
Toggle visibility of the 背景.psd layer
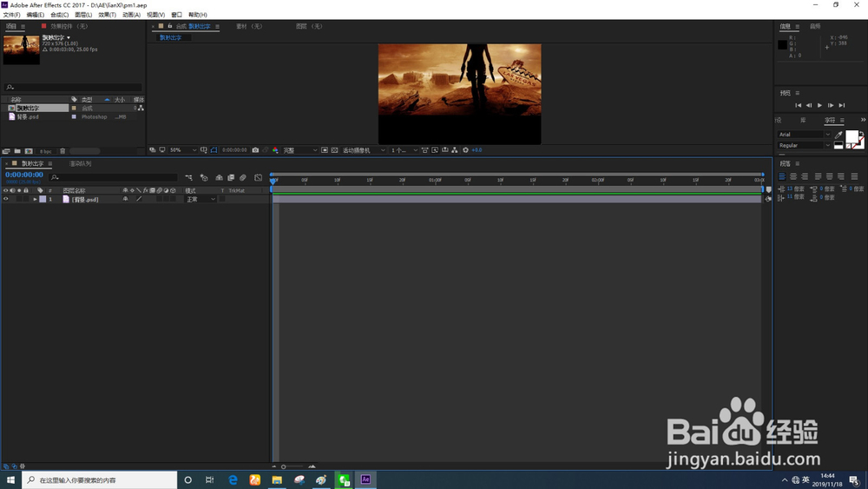click(5, 200)
